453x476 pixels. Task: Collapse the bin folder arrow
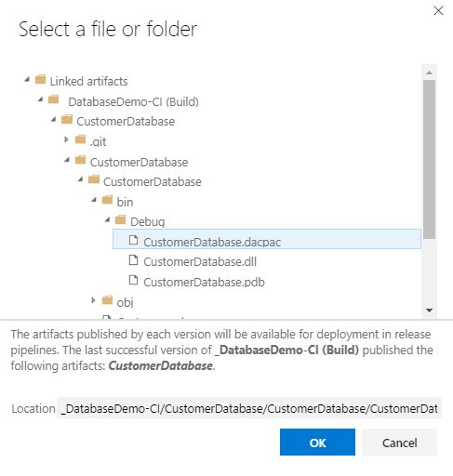tap(94, 200)
